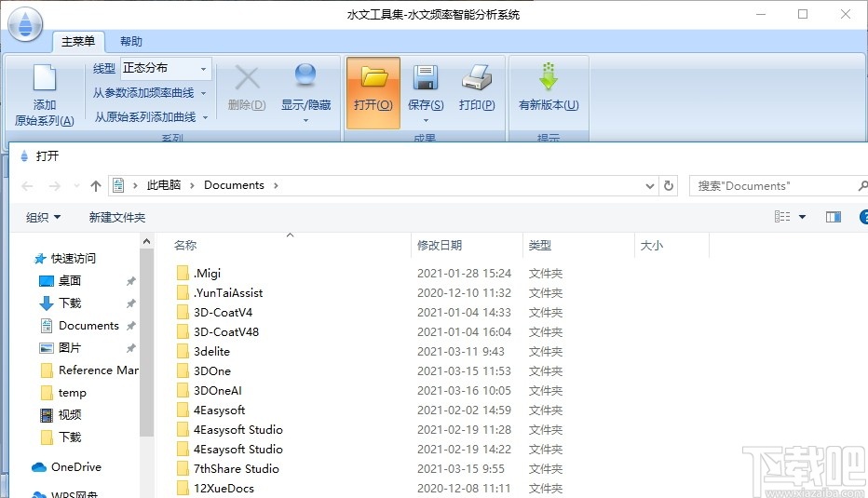
Task: Select the 12XueDocs folder
Action: (215, 488)
